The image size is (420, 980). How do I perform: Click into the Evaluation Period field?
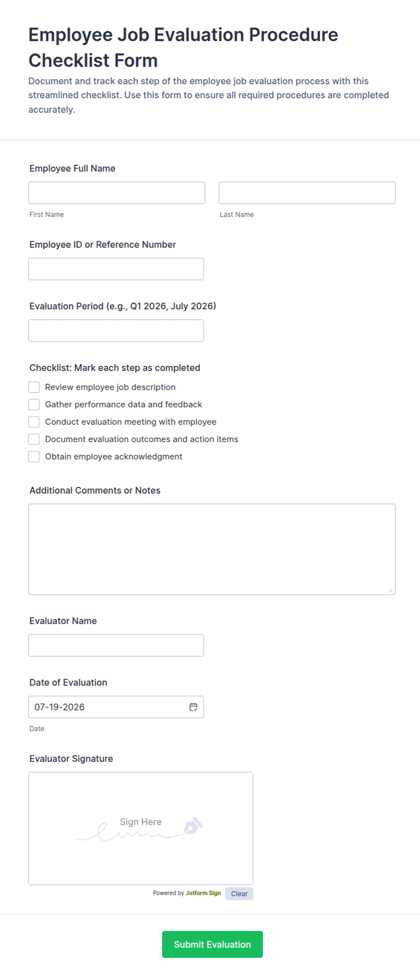point(116,331)
